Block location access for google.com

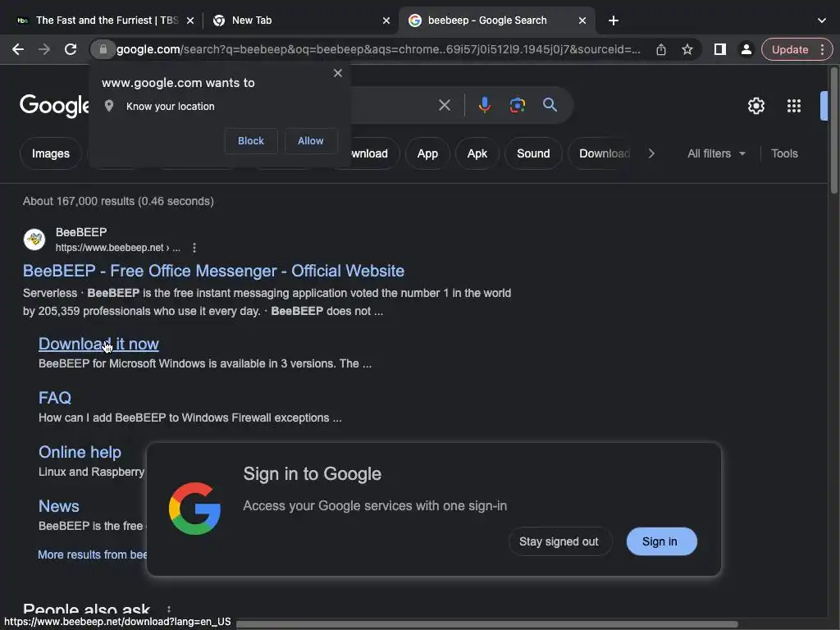(251, 141)
